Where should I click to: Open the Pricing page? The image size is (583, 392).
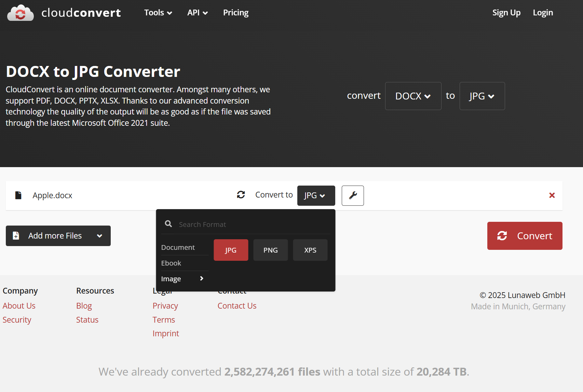(235, 13)
